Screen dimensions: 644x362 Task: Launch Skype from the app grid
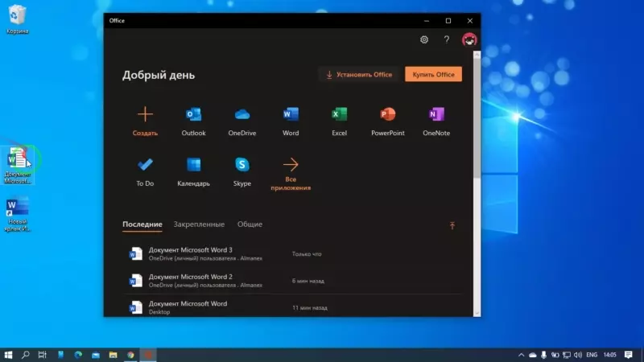tap(242, 165)
